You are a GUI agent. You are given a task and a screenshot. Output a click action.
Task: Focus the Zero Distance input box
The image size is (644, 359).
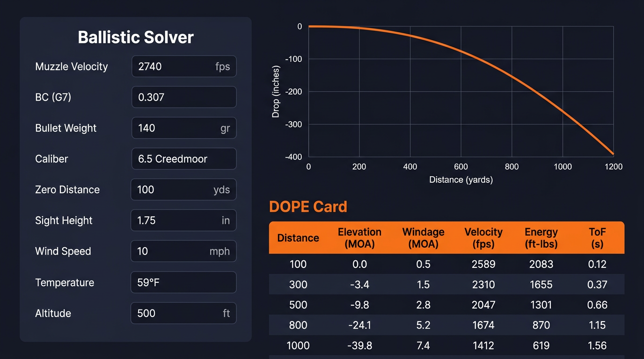(183, 190)
